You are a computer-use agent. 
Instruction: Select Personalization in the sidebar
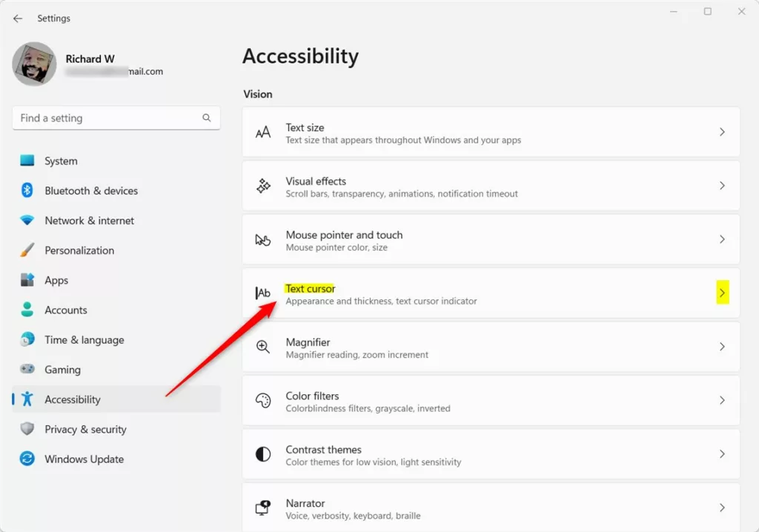(79, 250)
